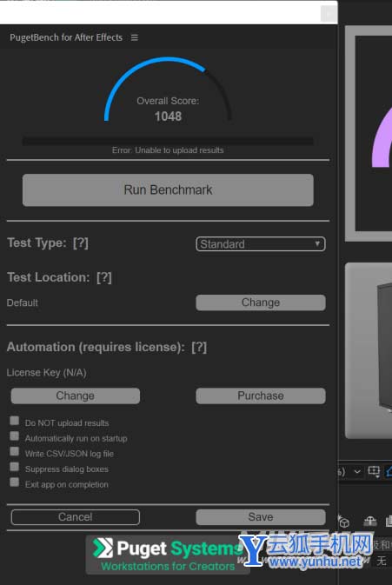392x585 pixels.
Task: Click Change button for Test Location
Action: click(261, 302)
